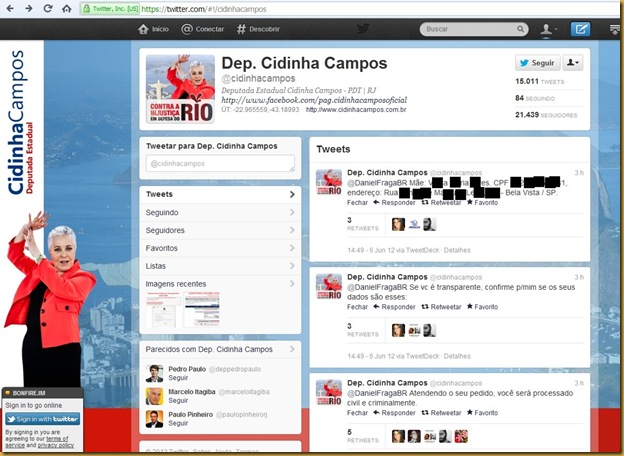Click the first recent image thumbnail
This screenshot has width=624, height=456.
[x=163, y=309]
